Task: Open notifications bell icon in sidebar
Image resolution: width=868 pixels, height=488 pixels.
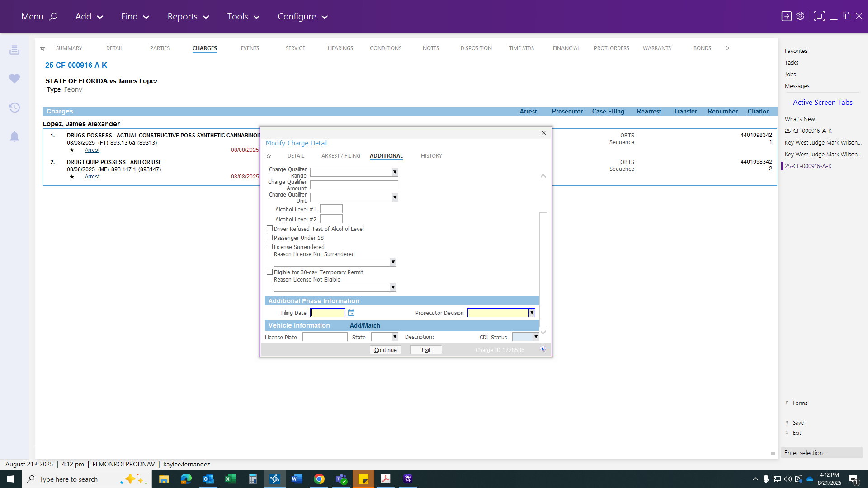Action: tap(14, 136)
